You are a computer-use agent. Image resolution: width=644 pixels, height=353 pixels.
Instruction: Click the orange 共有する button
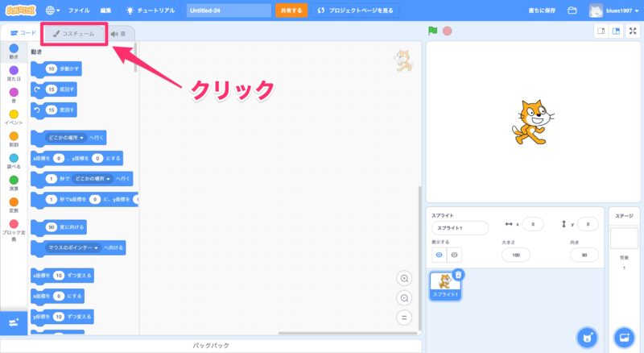tap(291, 10)
